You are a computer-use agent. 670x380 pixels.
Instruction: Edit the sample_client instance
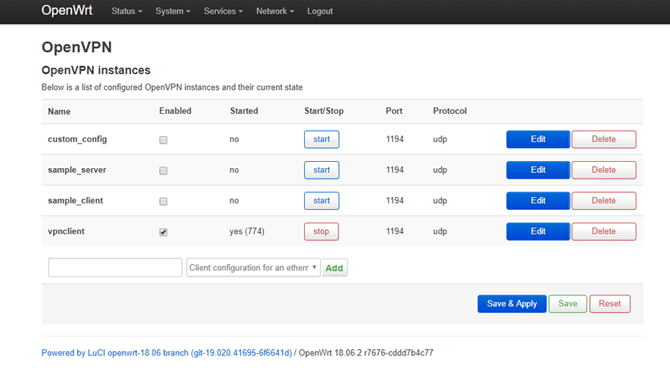tap(538, 201)
